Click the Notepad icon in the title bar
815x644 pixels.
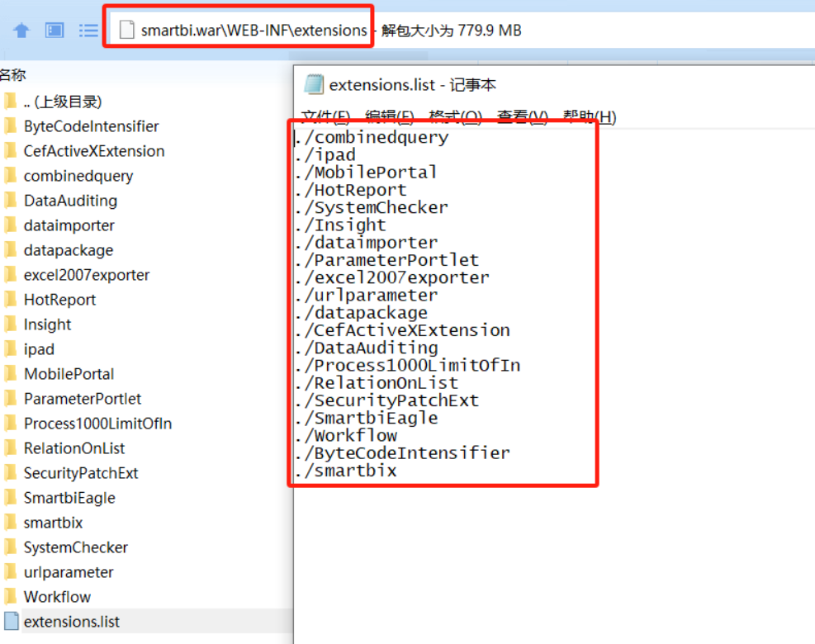point(314,84)
